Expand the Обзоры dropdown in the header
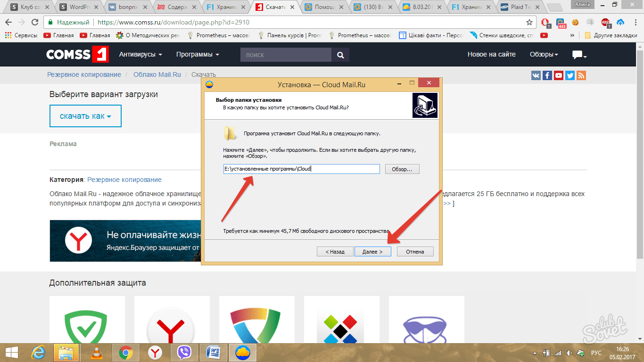Image resolution: width=644 pixels, height=362 pixels. [544, 55]
